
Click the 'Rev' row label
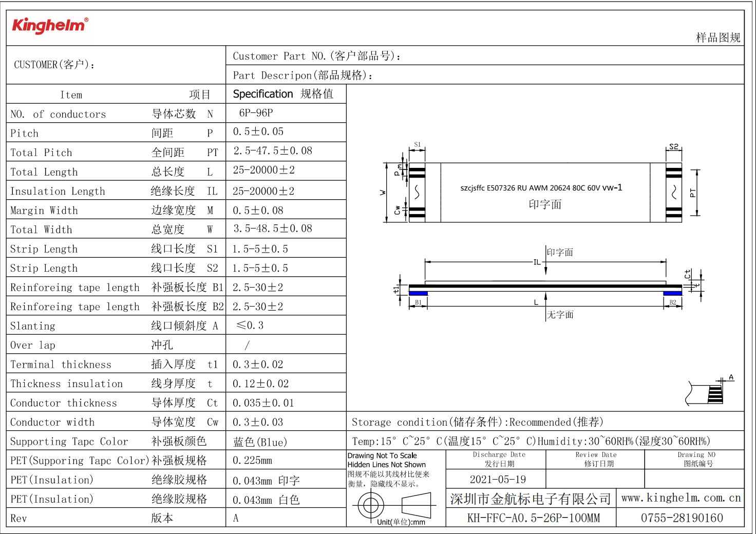(18, 519)
